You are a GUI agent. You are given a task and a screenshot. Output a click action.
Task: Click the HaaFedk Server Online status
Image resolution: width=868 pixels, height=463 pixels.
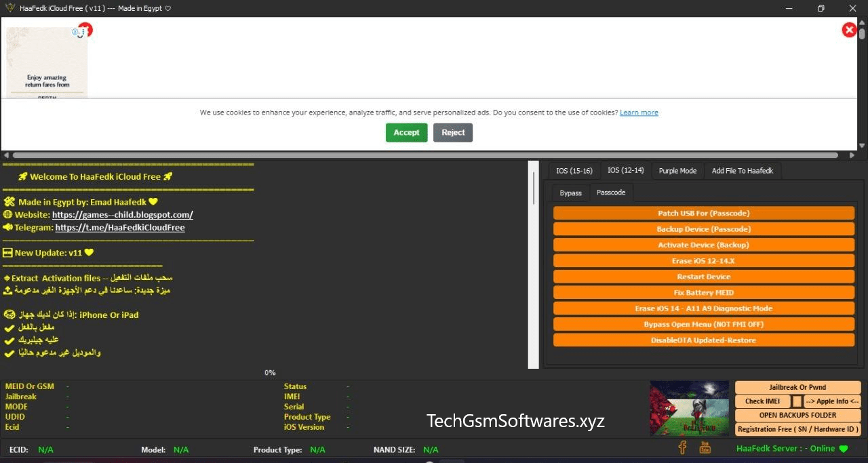coord(792,449)
